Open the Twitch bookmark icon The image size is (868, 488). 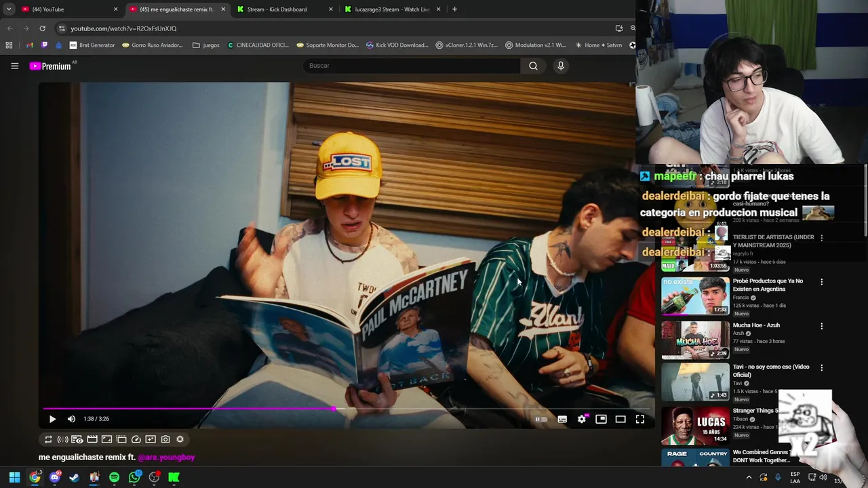(45, 45)
